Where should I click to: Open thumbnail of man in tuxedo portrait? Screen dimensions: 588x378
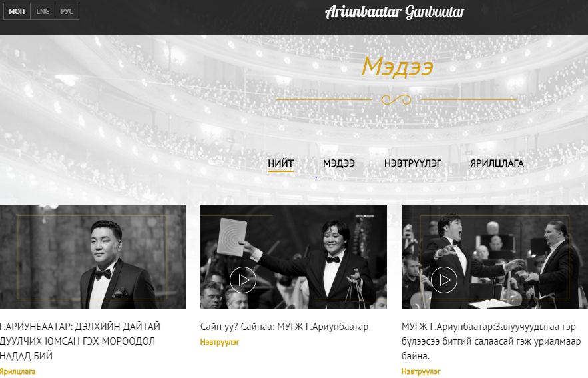click(x=93, y=257)
